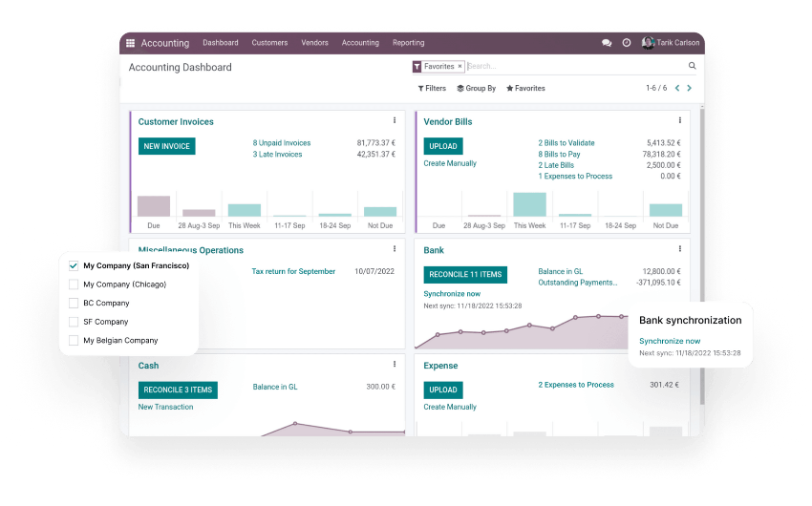
Task: Go to the previous page arrow
Action: (x=677, y=88)
